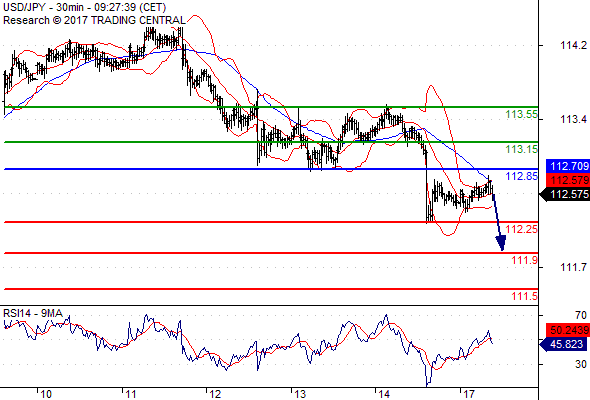Screen dimensions: 590x400
Task: Click the USD/JPY 30min chart title
Action: coord(85,7)
